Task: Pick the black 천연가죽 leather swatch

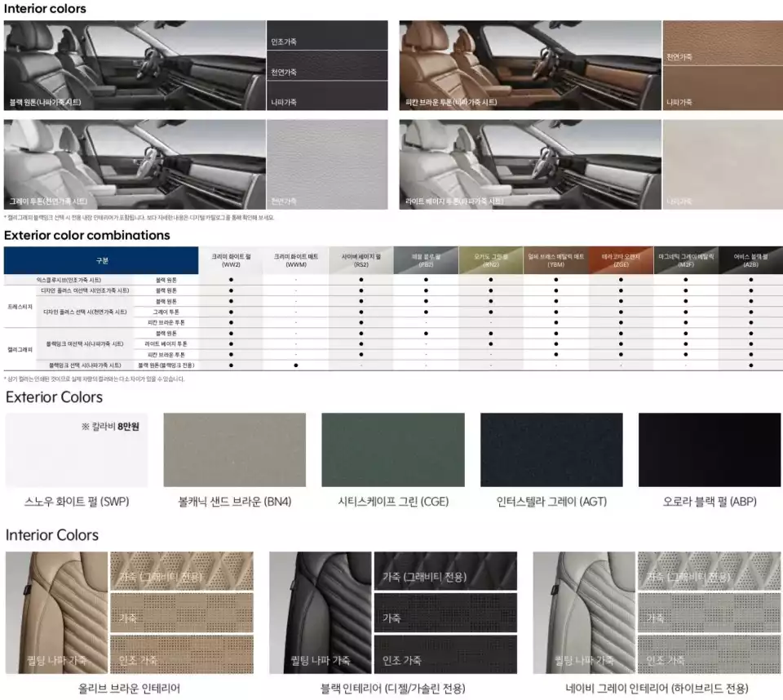Action: click(327, 65)
